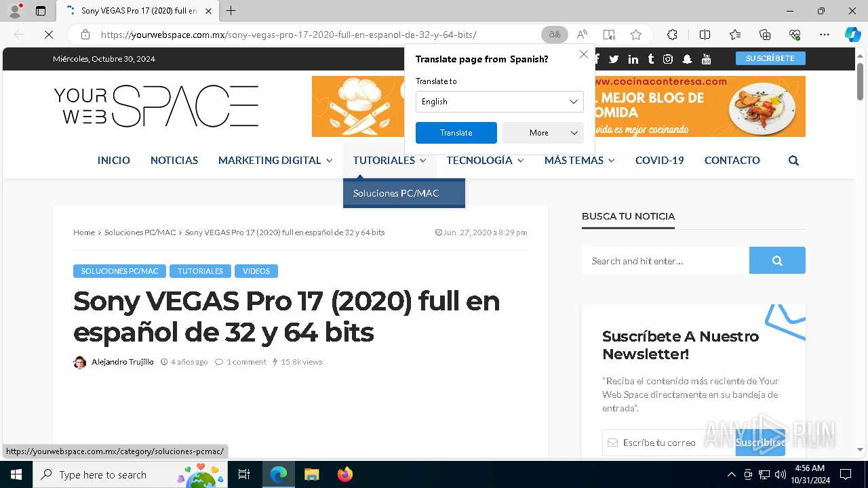Click the translate icon in address bar
This screenshot has height=488, width=868.
tap(555, 35)
